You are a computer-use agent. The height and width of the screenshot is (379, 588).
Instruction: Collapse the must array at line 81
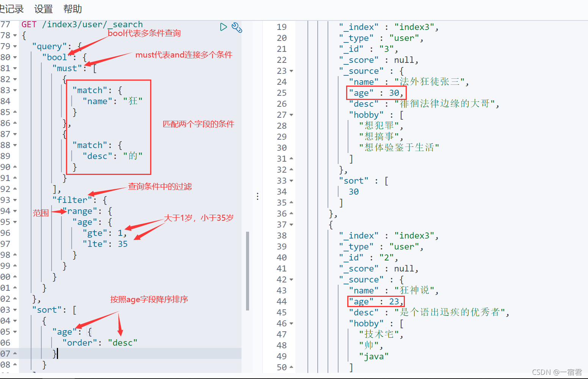(x=15, y=68)
